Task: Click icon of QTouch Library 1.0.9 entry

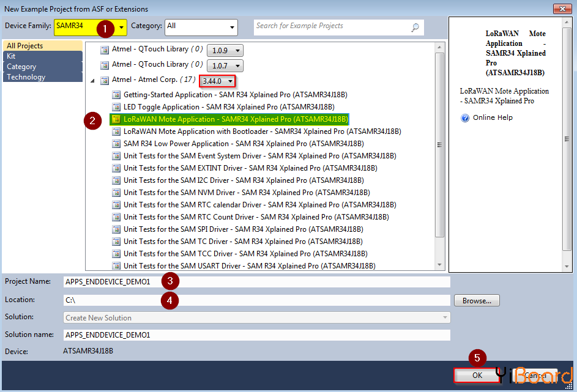Action: coord(105,50)
